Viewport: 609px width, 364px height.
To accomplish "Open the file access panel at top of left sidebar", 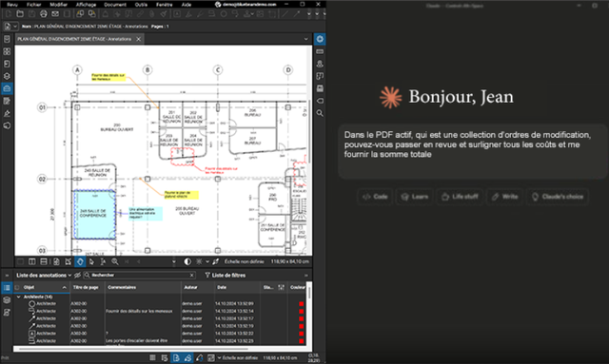I will pyautogui.click(x=7, y=39).
